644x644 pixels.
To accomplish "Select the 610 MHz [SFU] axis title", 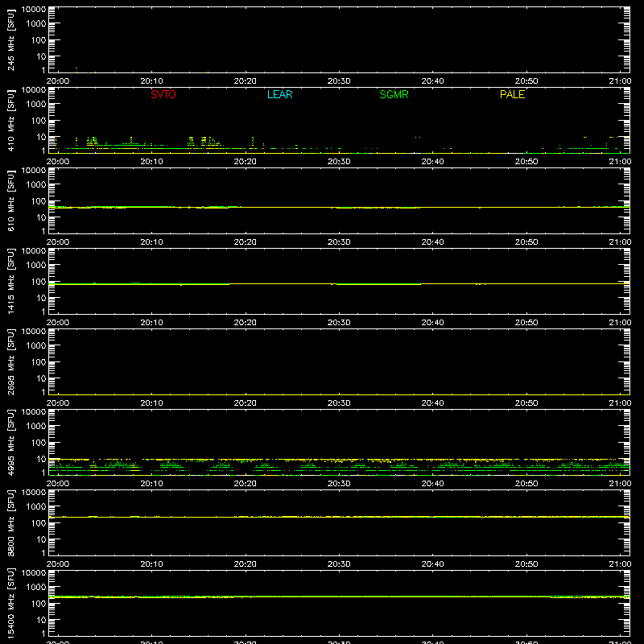I will [x=10, y=200].
